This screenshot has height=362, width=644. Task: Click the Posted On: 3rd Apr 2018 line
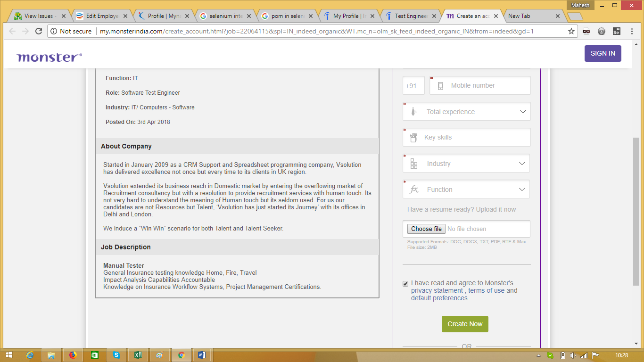(x=138, y=122)
